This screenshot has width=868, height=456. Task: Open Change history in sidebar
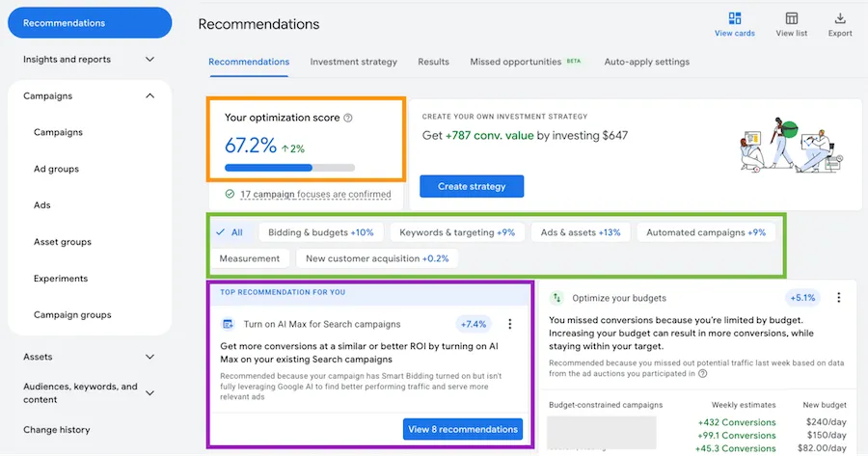[x=57, y=429]
